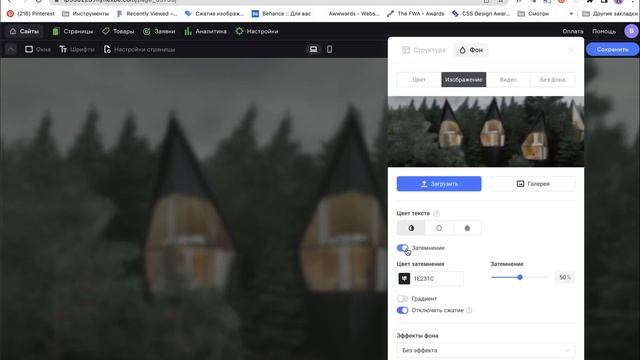Open the Помощь link

(604, 31)
